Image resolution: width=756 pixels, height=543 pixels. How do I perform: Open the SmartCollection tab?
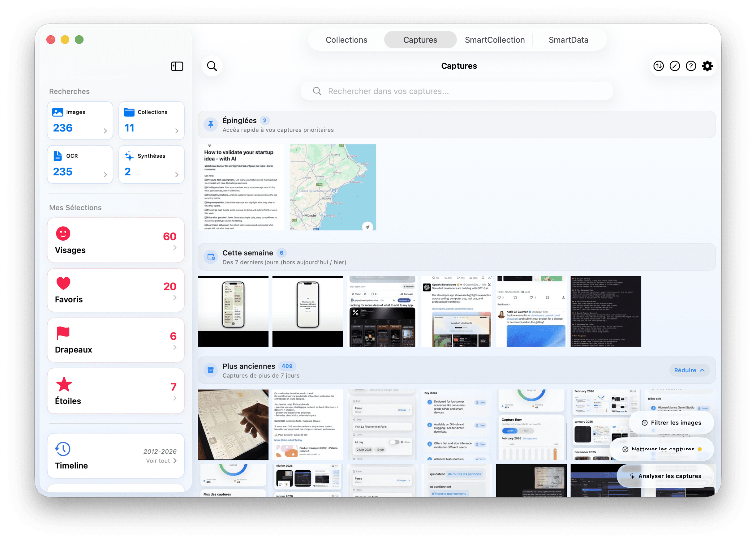pos(495,40)
